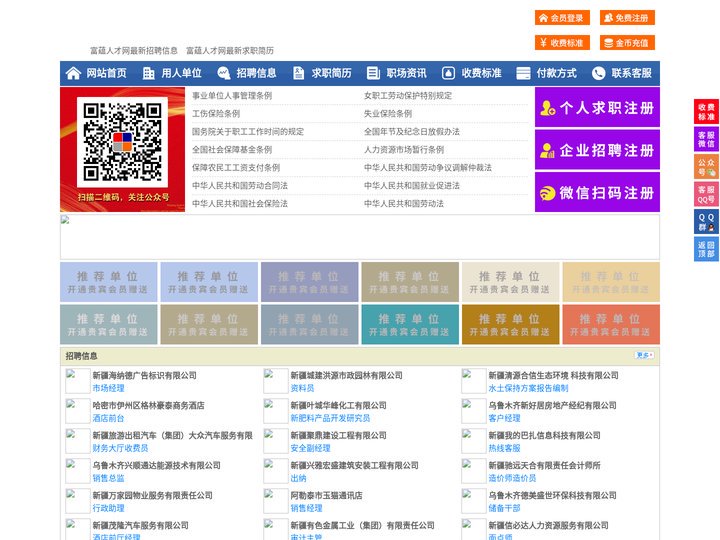Open 全国年节及纪念日放假办法 link

pyautogui.click(x=411, y=131)
